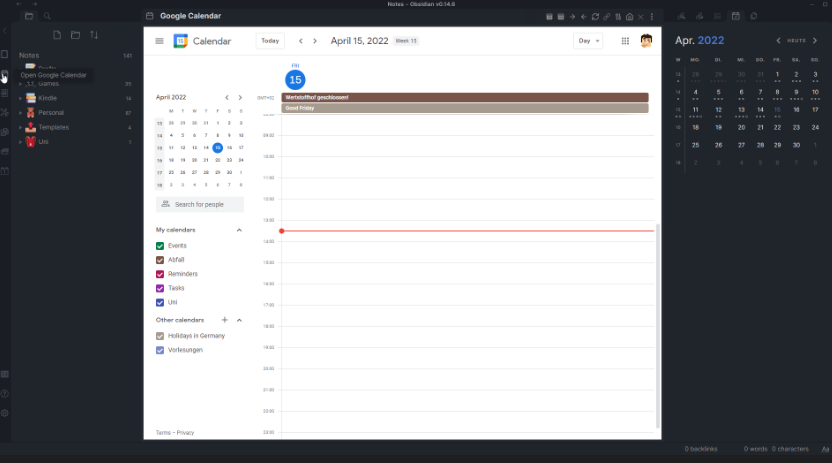Image resolution: width=832 pixels, height=463 pixels.
Task: Open Notes vault root title
Action: (29, 55)
